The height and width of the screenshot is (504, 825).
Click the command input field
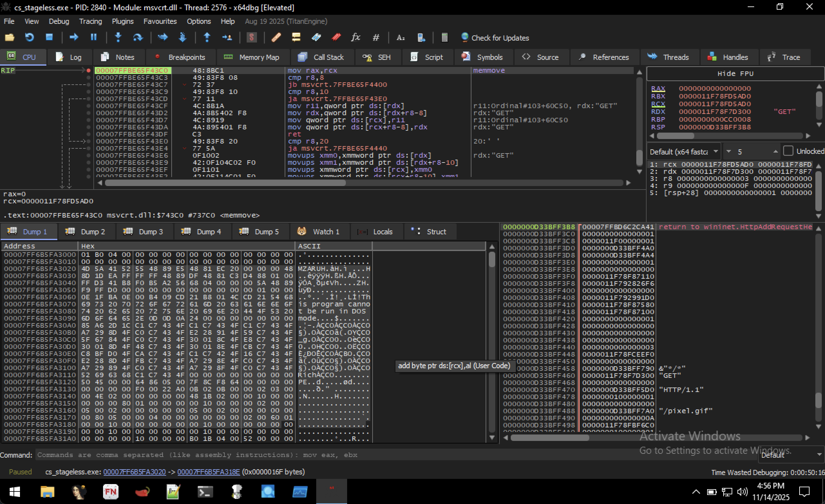point(396,455)
